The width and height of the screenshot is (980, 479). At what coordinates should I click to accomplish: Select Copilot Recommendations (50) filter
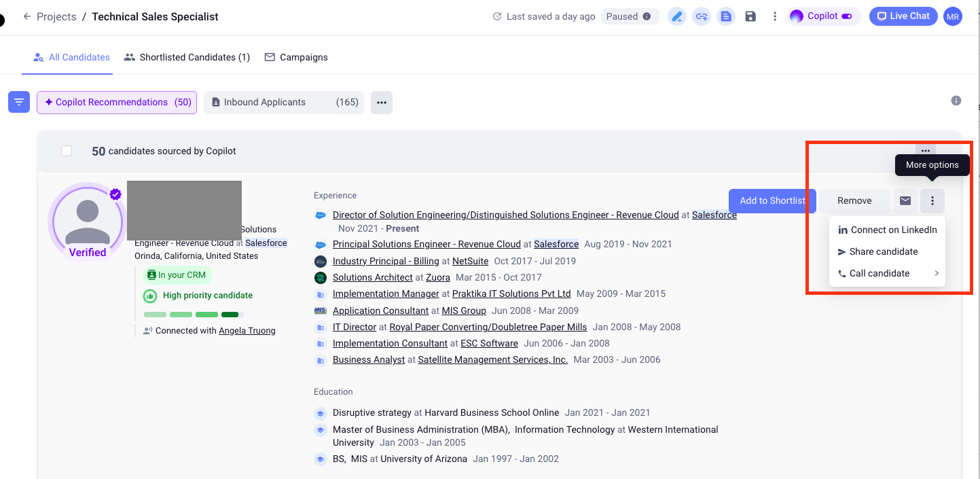pyautogui.click(x=117, y=102)
